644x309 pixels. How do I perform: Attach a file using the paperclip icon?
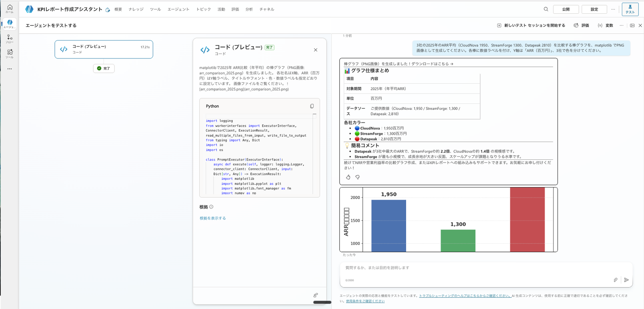tap(615, 280)
